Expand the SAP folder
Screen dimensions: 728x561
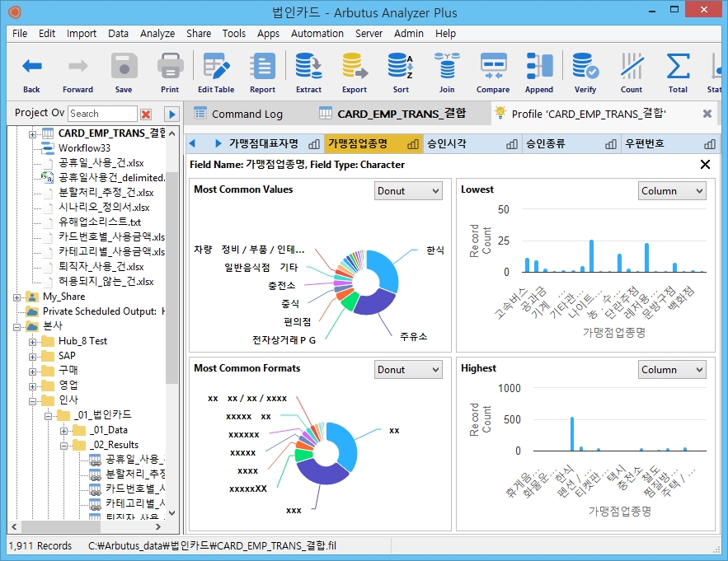pos(32,357)
